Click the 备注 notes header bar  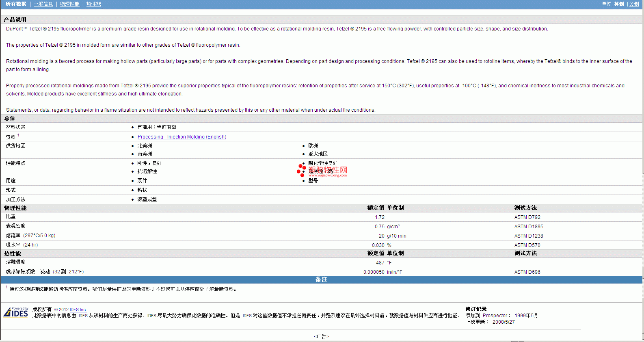[x=322, y=279]
